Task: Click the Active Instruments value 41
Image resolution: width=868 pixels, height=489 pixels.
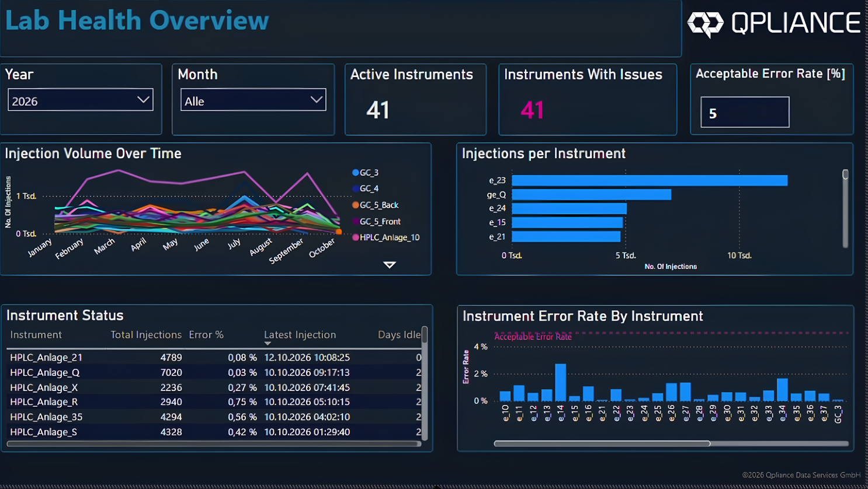Action: tap(378, 110)
